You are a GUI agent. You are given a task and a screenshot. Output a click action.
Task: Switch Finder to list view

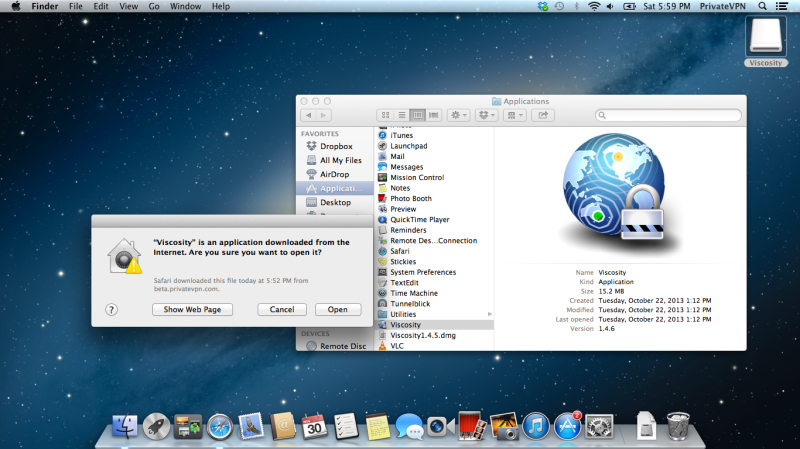(x=402, y=116)
